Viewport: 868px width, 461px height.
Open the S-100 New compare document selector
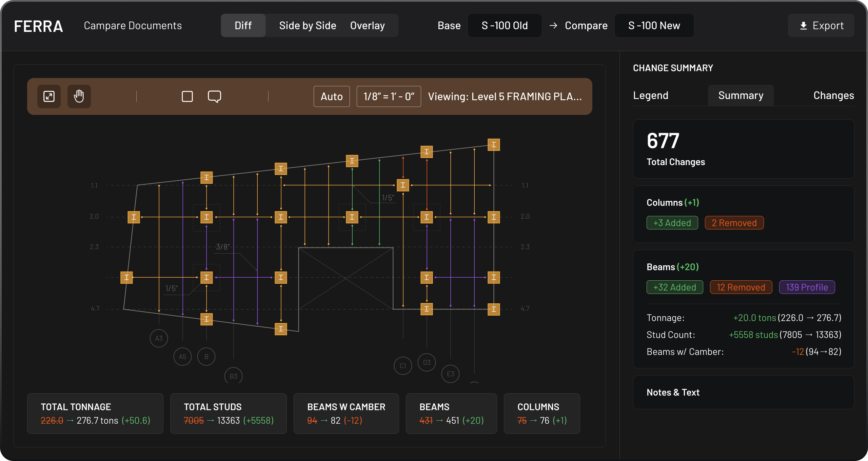[x=654, y=26]
